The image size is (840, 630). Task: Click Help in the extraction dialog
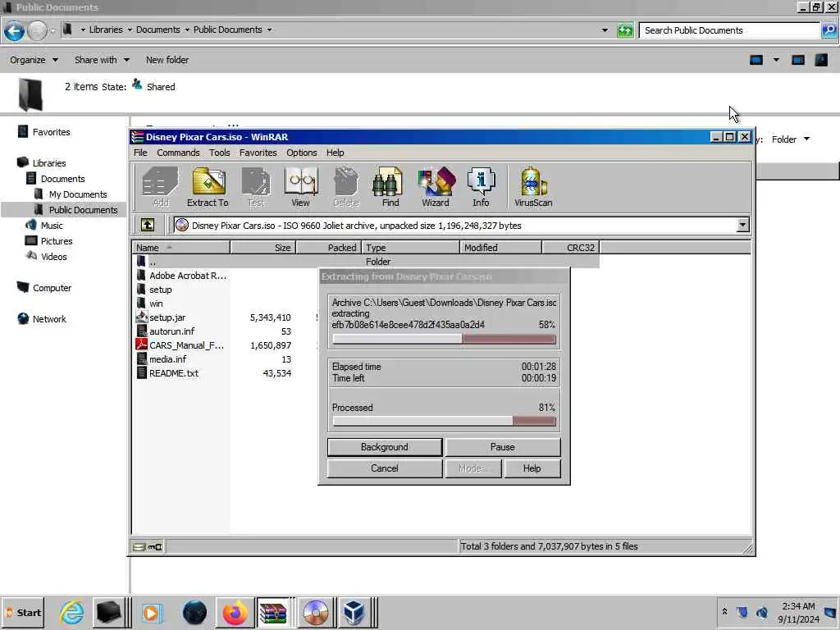pyautogui.click(x=532, y=468)
